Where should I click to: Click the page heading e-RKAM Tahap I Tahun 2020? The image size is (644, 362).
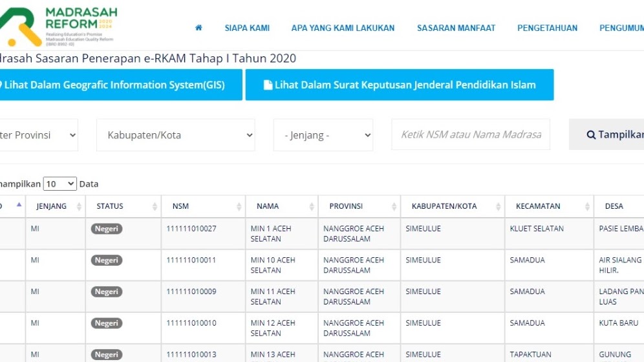pyautogui.click(x=148, y=58)
